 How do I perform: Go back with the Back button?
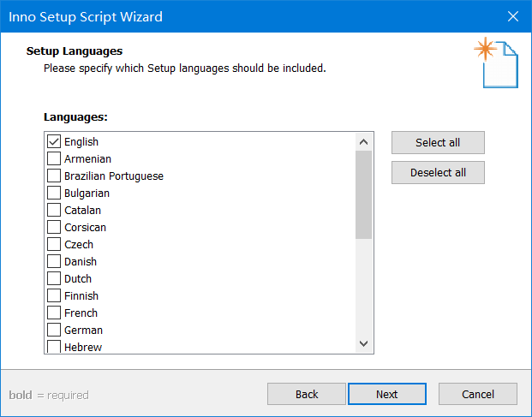pos(307,394)
